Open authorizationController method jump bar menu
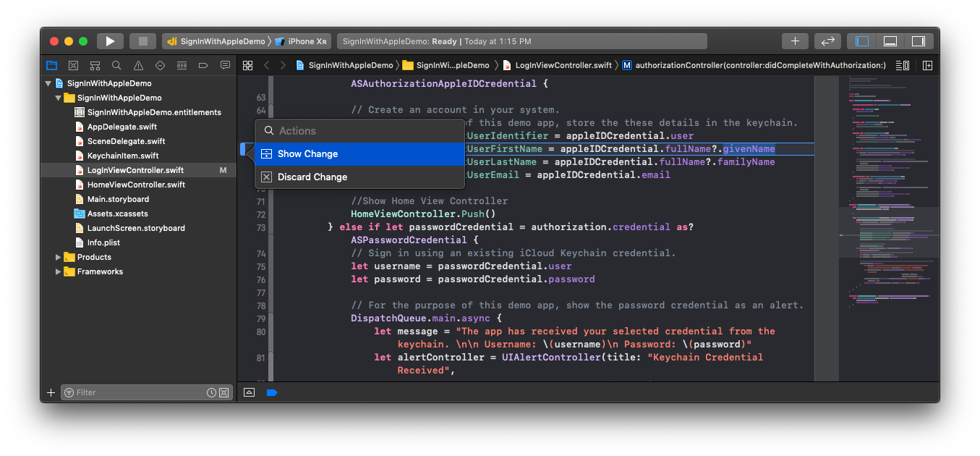This screenshot has height=456, width=980. pyautogui.click(x=754, y=65)
